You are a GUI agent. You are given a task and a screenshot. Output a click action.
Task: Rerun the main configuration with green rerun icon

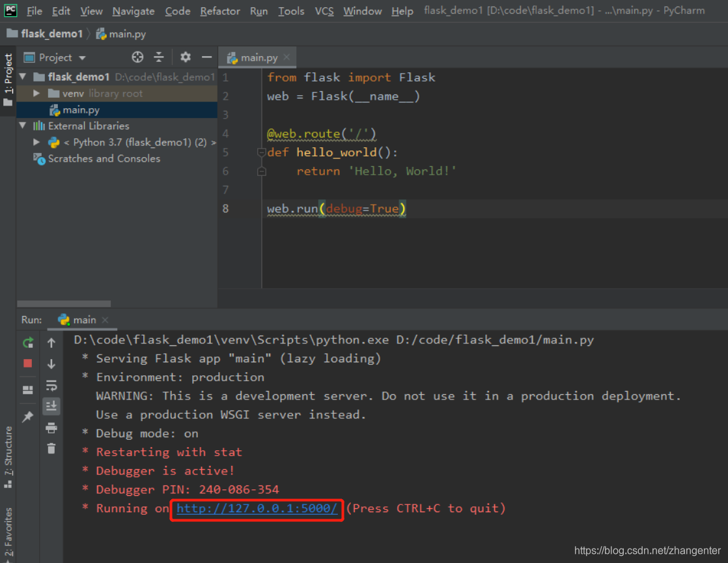pos(28,343)
